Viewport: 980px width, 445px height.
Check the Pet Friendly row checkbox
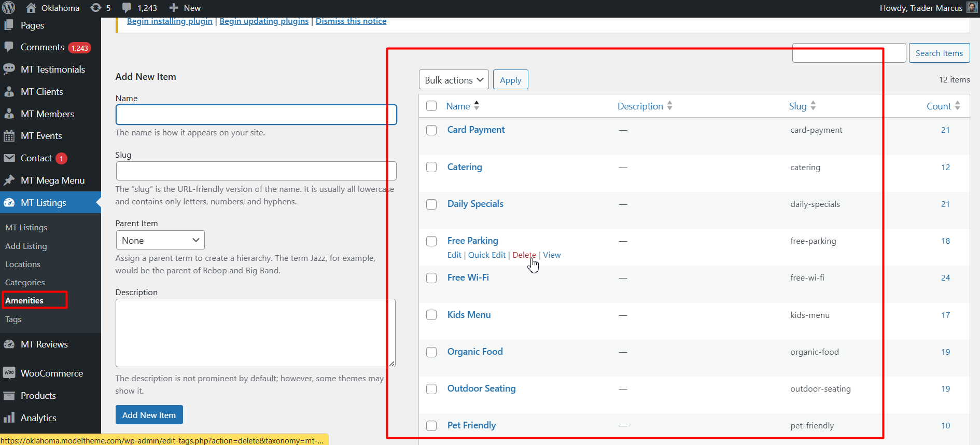pyautogui.click(x=431, y=426)
